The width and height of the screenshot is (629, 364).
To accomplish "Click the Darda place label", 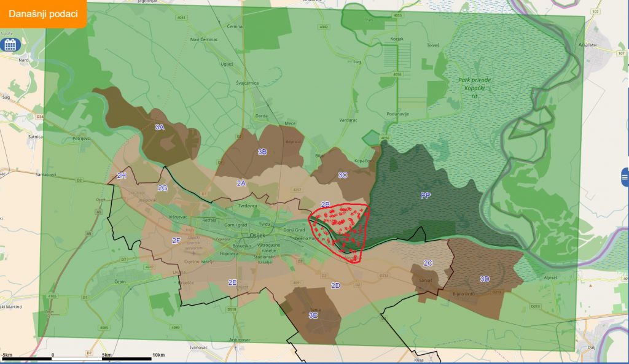I will click(x=261, y=116).
